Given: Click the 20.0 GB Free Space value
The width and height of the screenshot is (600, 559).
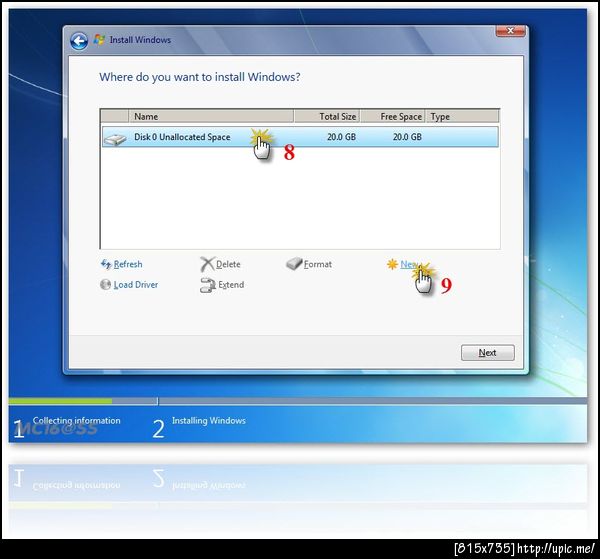Looking at the screenshot, I should (x=407, y=137).
